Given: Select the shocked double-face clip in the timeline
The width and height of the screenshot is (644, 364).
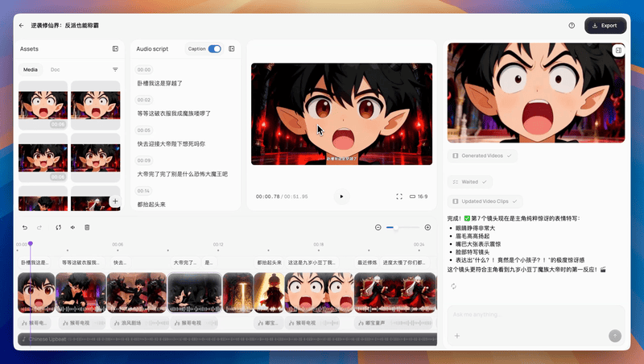Looking at the screenshot, I should 319,292.
